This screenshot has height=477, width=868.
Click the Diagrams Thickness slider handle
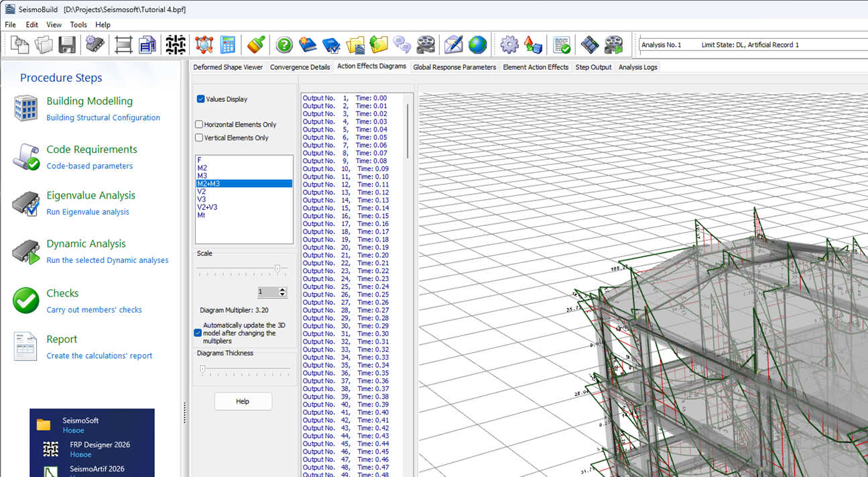coord(202,369)
